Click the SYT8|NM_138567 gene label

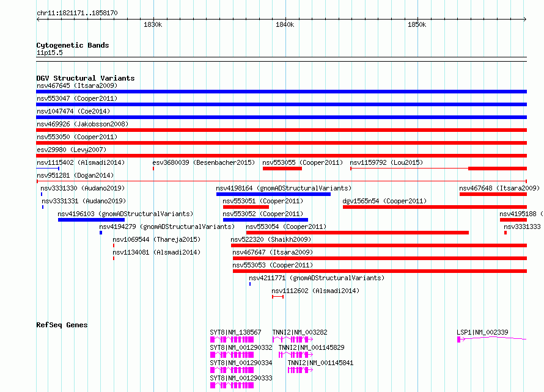235,332
